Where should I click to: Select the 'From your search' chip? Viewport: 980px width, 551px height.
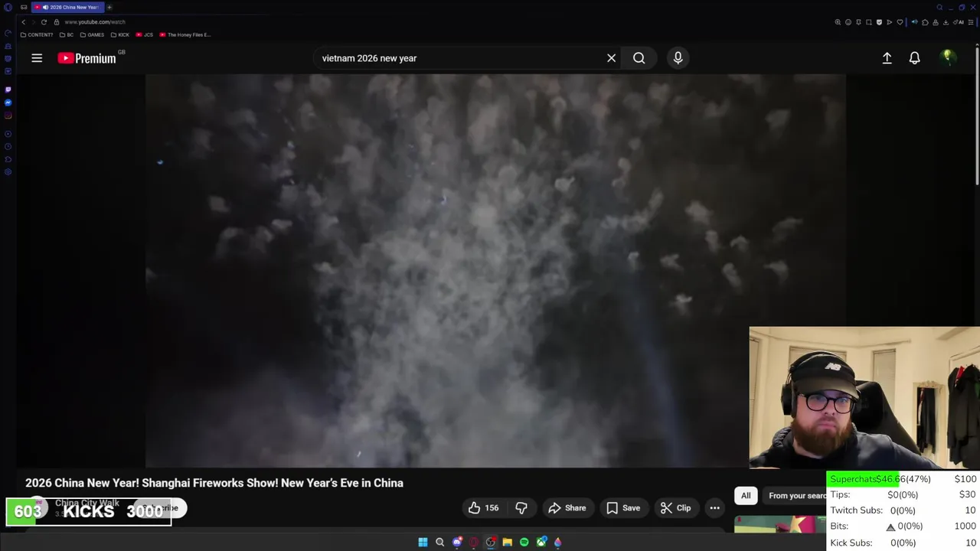[x=796, y=496]
